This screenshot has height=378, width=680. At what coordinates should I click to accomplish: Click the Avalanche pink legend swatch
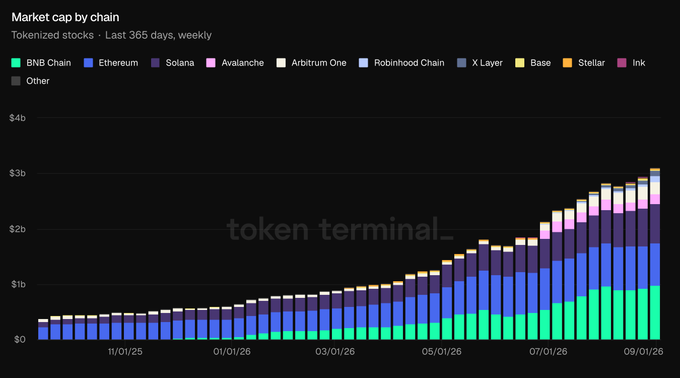211,63
